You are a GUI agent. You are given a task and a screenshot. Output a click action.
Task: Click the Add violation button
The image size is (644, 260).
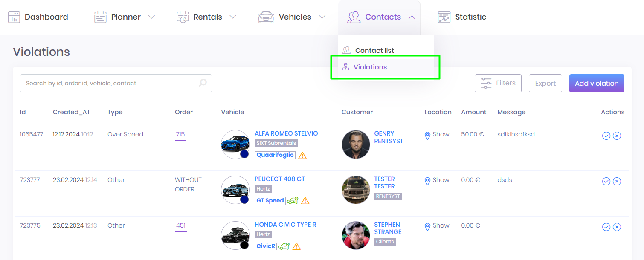point(596,83)
